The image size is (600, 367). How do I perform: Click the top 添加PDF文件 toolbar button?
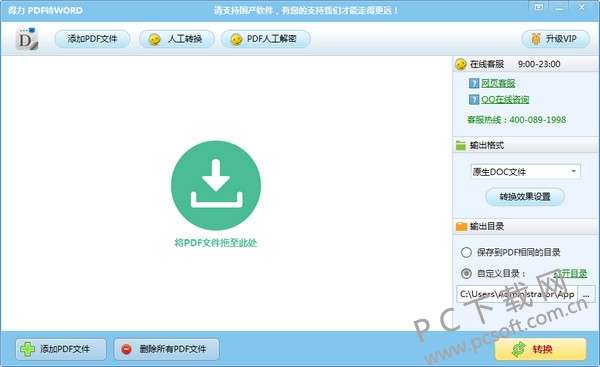pyautogui.click(x=92, y=39)
